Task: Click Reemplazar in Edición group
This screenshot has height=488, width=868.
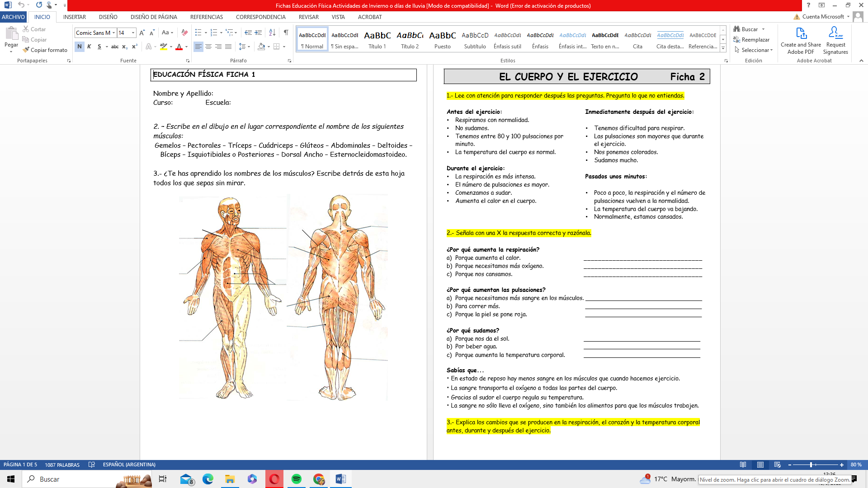Action: [x=751, y=40]
